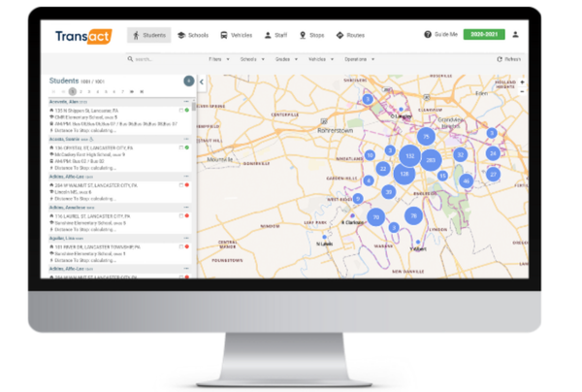The width and height of the screenshot is (582, 392).
Task: Click green status dot for Acosta, Sonnie
Action: point(187,147)
